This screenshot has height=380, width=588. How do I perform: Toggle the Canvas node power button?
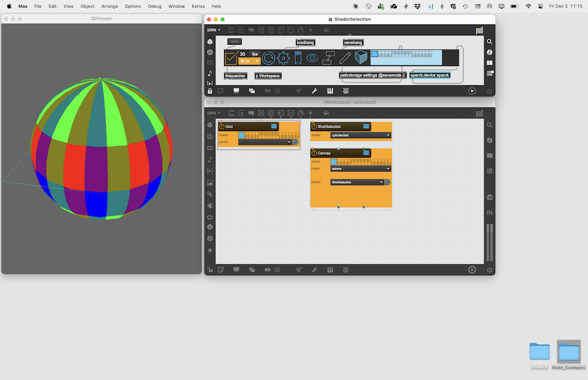[x=314, y=153]
